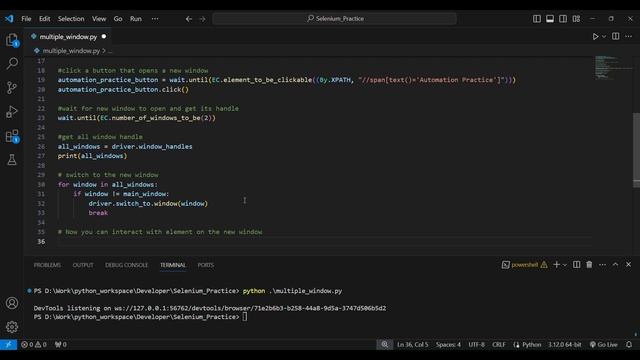Open Run and Debug view
The image size is (640, 360).
pyautogui.click(x=12, y=111)
